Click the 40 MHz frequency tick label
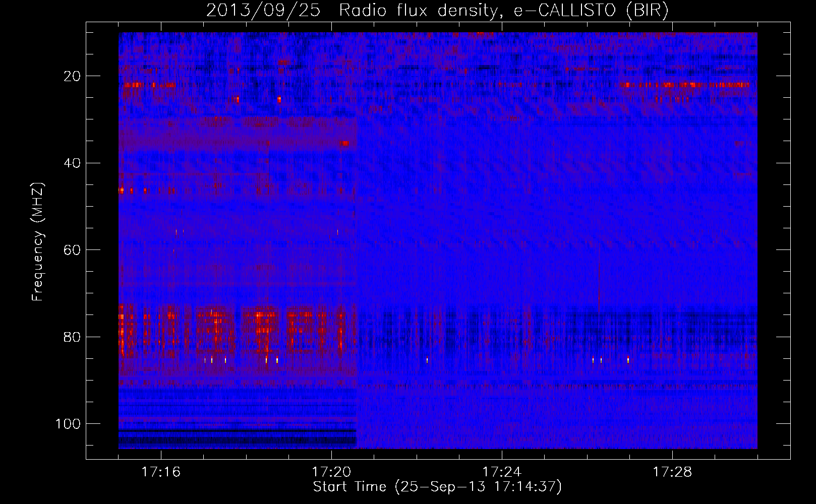 73,163
